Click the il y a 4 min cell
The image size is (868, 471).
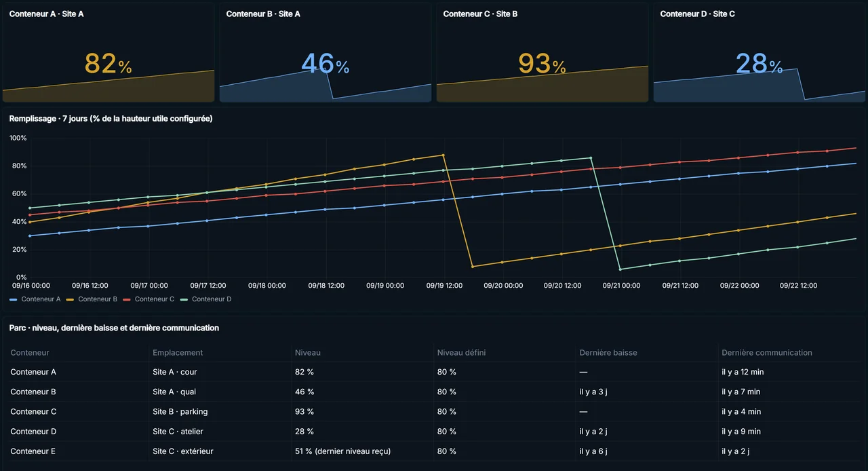pyautogui.click(x=741, y=411)
